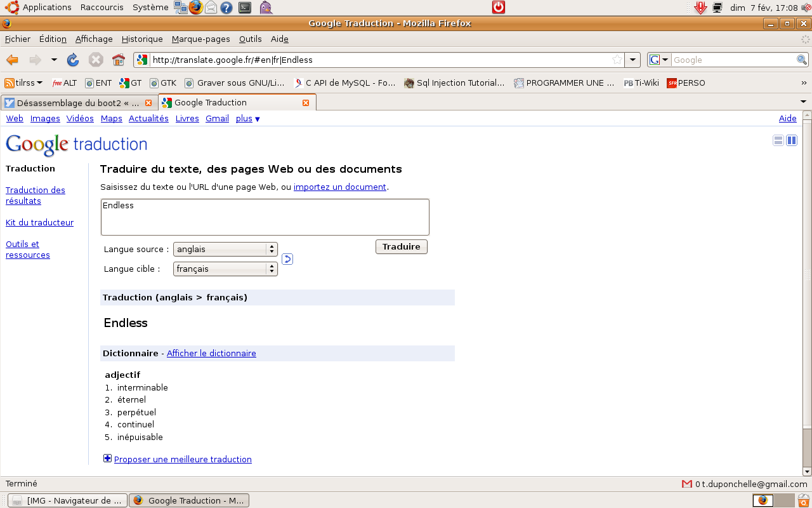Open the Langue source dropdown
This screenshot has width=812, height=508.
(225, 250)
